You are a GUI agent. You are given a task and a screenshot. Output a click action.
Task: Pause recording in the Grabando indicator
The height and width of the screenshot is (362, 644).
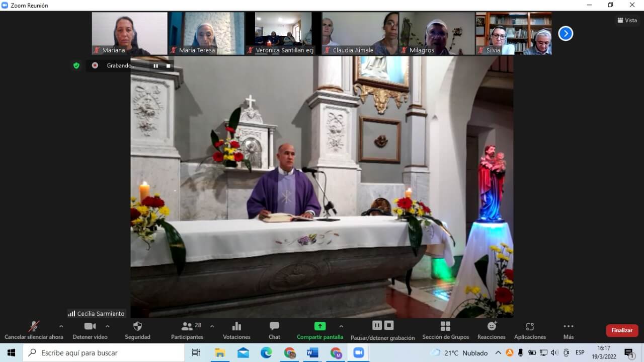tap(155, 65)
